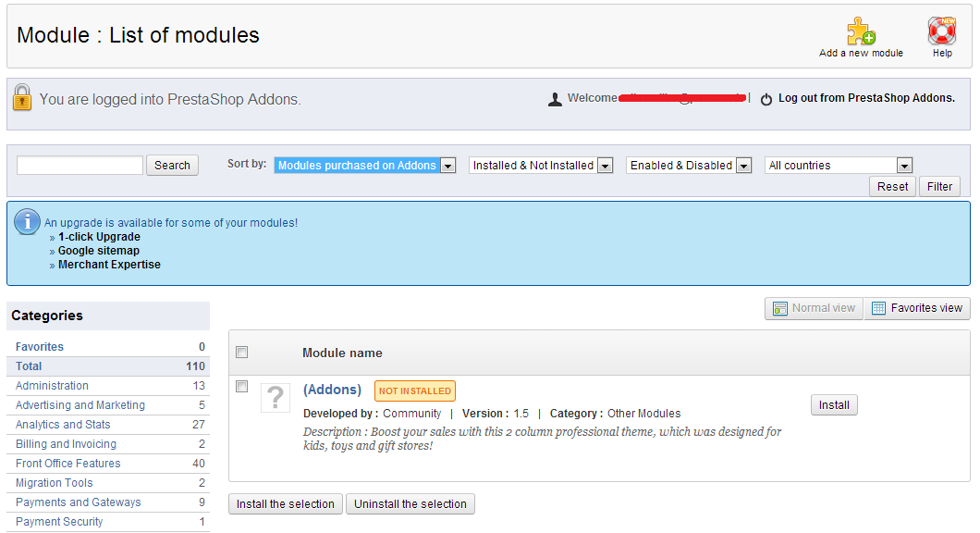Select the Administration category
The image size is (980, 533).
52,386
